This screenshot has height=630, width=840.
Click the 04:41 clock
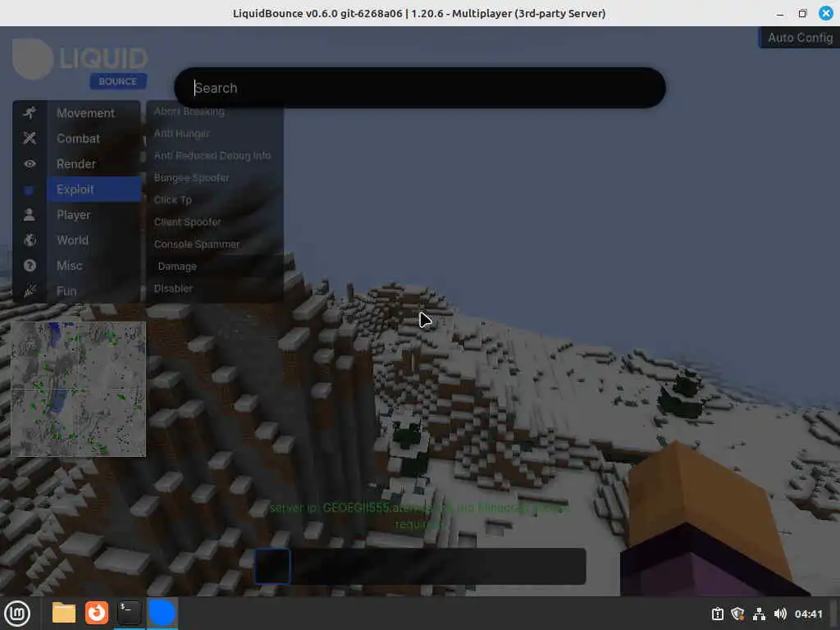[808, 614]
